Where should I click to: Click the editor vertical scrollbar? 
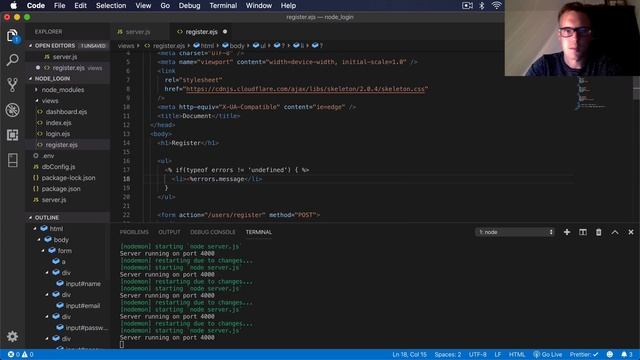(636, 88)
